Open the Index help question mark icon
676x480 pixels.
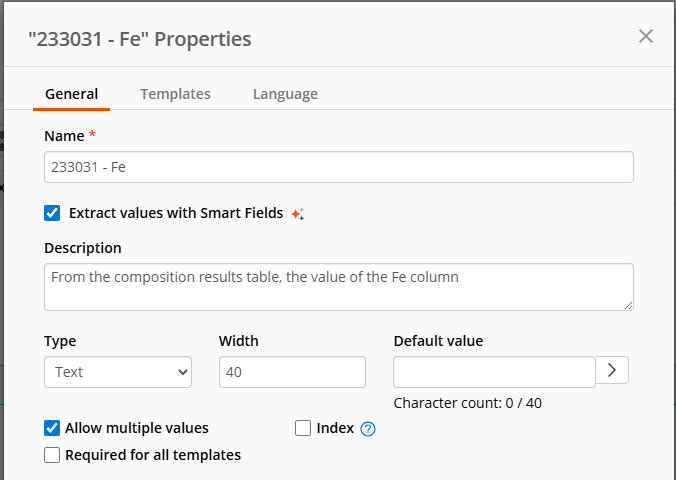click(x=368, y=429)
